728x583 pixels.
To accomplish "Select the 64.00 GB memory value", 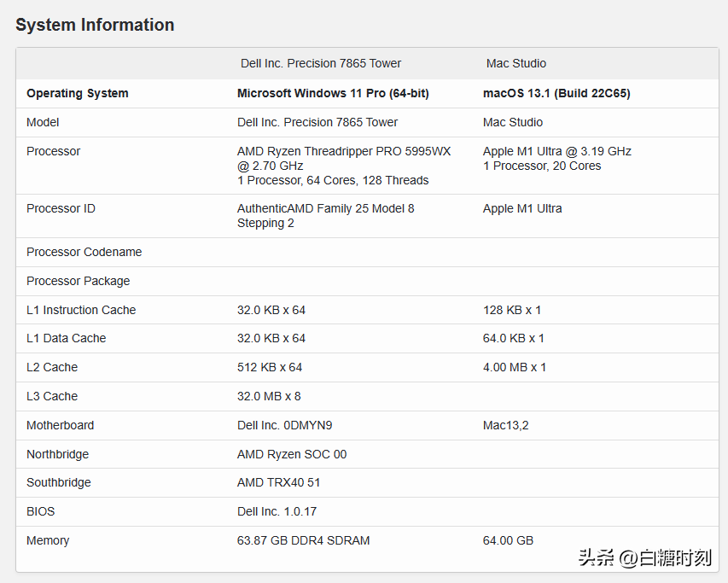I will point(508,541).
